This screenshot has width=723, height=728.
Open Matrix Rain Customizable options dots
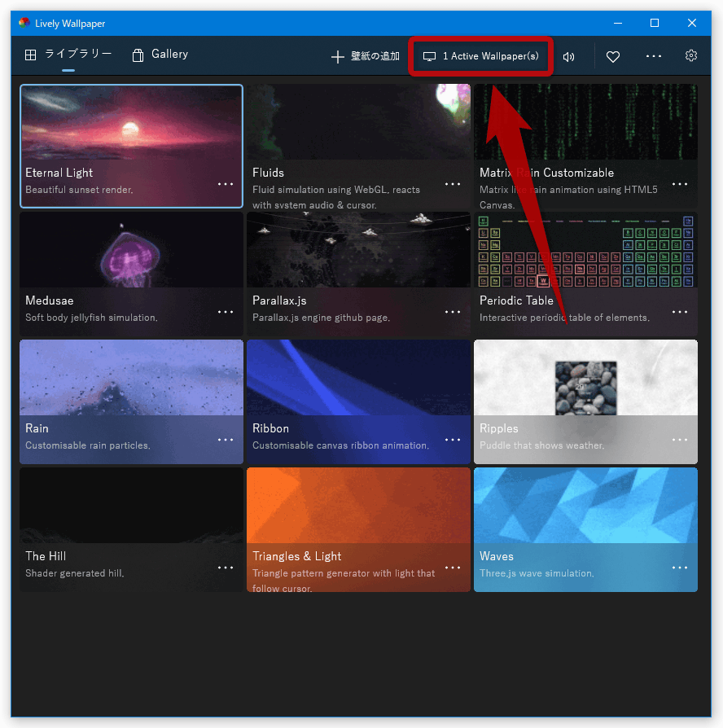tap(679, 184)
